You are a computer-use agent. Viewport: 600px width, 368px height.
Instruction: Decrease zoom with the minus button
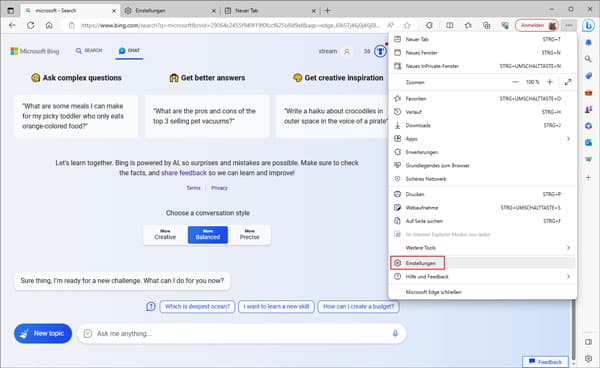515,82
